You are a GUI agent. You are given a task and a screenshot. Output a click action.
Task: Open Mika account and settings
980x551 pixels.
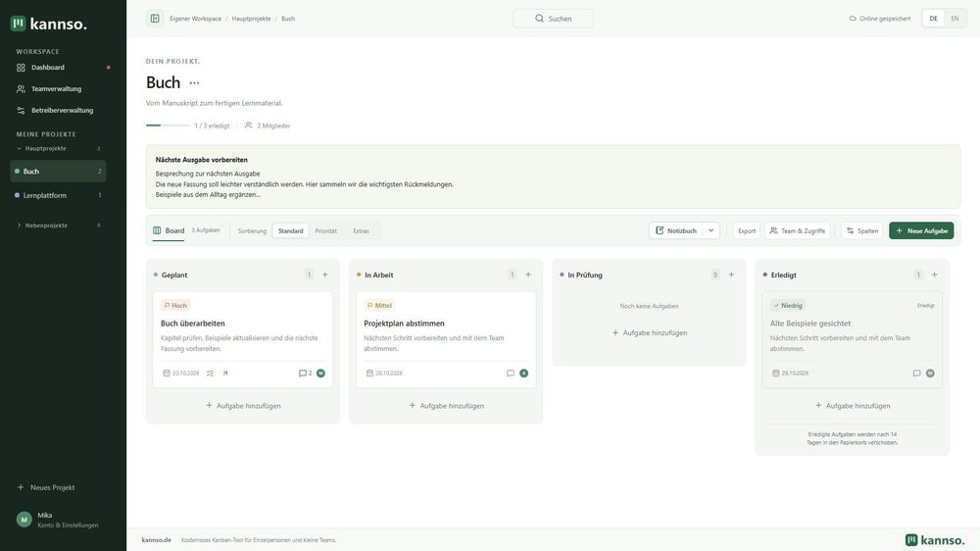(x=58, y=520)
